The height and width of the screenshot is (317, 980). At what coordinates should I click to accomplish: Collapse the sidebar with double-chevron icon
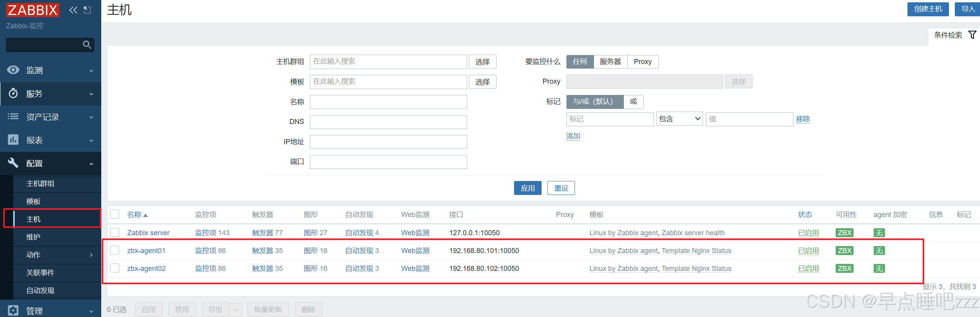[x=73, y=10]
